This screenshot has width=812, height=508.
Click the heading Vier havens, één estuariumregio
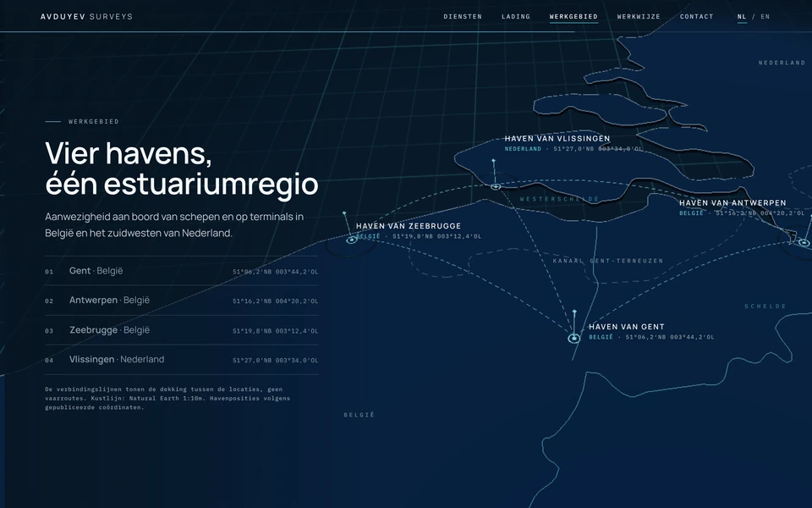pos(181,168)
